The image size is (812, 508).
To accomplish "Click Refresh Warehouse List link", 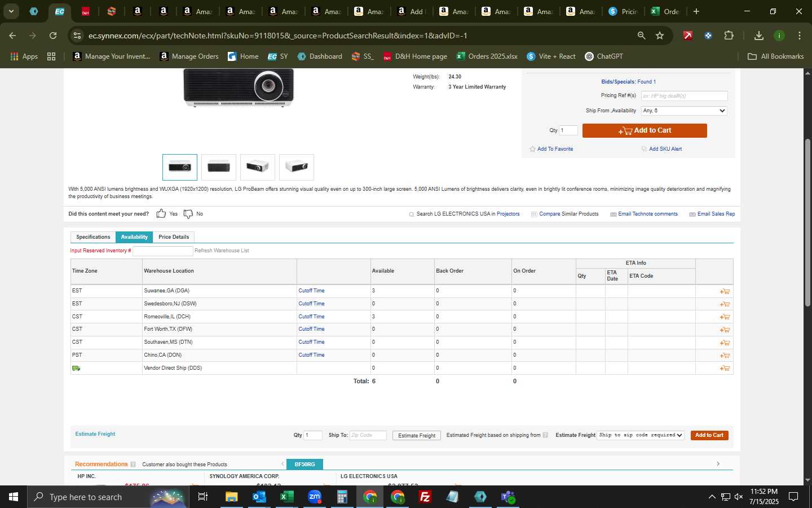I will click(x=222, y=251).
